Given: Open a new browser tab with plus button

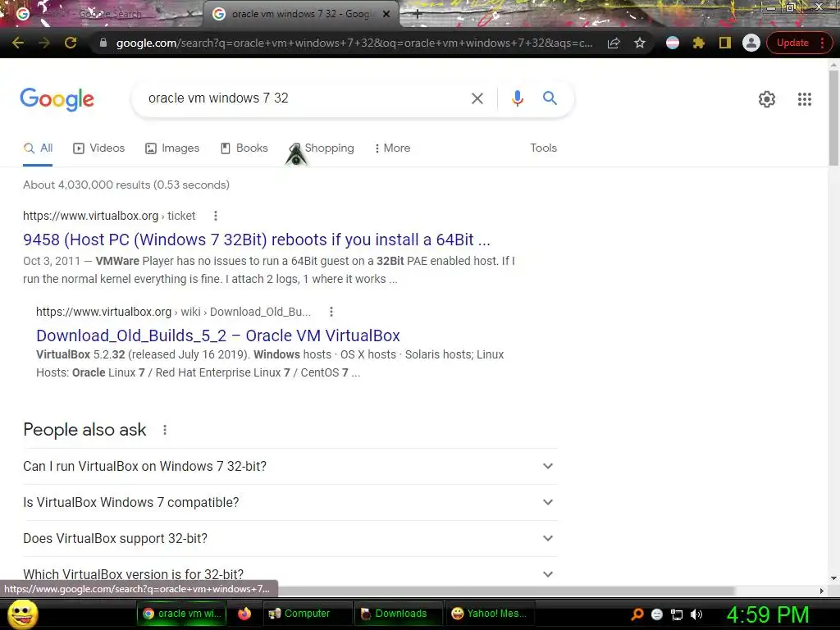Looking at the screenshot, I should [418, 14].
